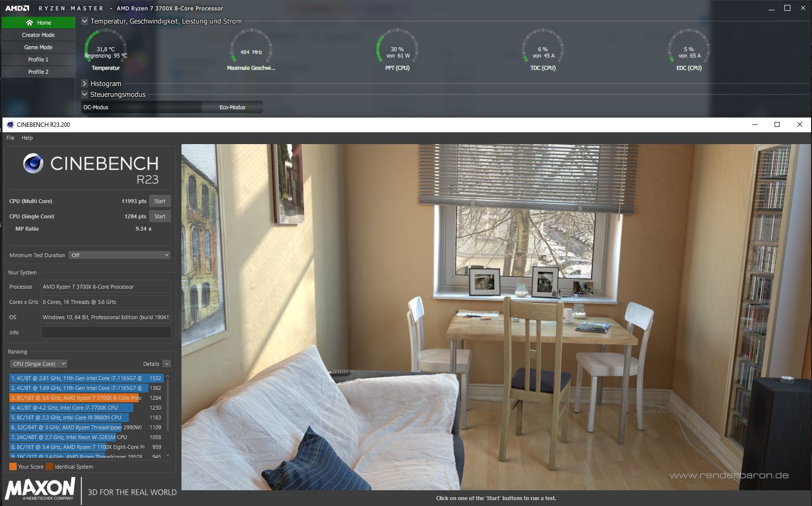
Task: Click the AMD logo in Ryzen Master
Action: click(x=17, y=8)
